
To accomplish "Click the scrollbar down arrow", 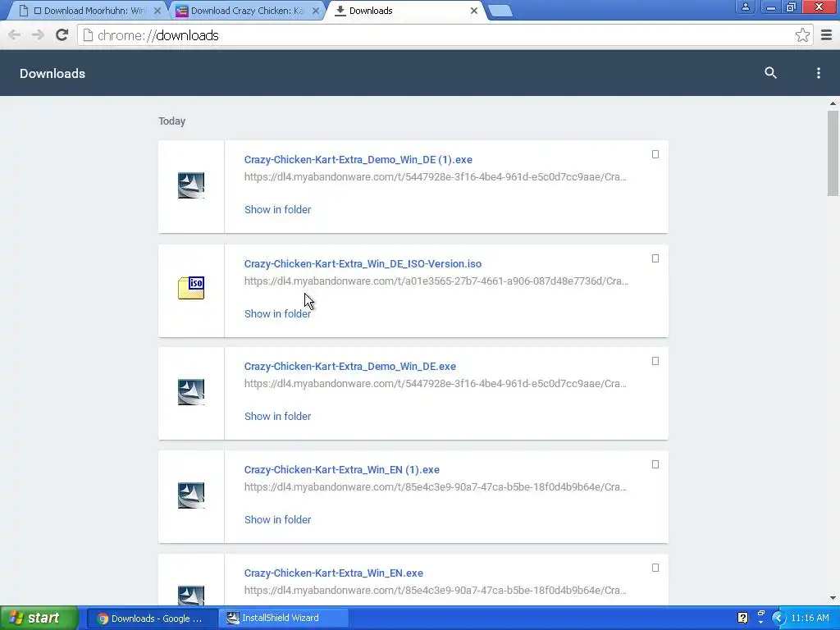I will point(833,598).
